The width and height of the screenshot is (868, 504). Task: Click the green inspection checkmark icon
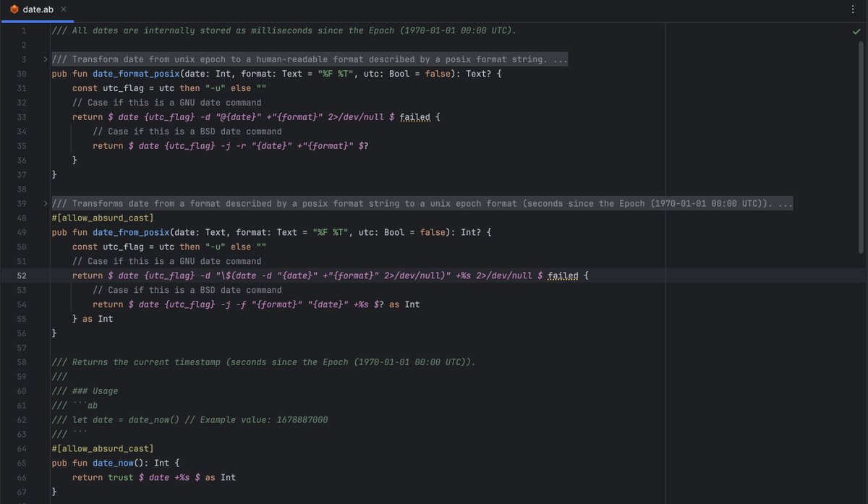[x=856, y=32]
